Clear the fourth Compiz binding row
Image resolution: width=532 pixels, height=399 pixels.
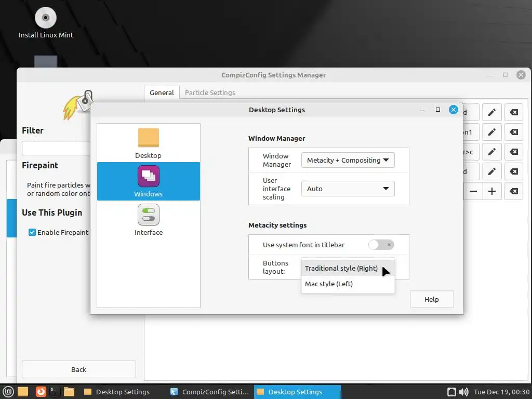tap(514, 171)
